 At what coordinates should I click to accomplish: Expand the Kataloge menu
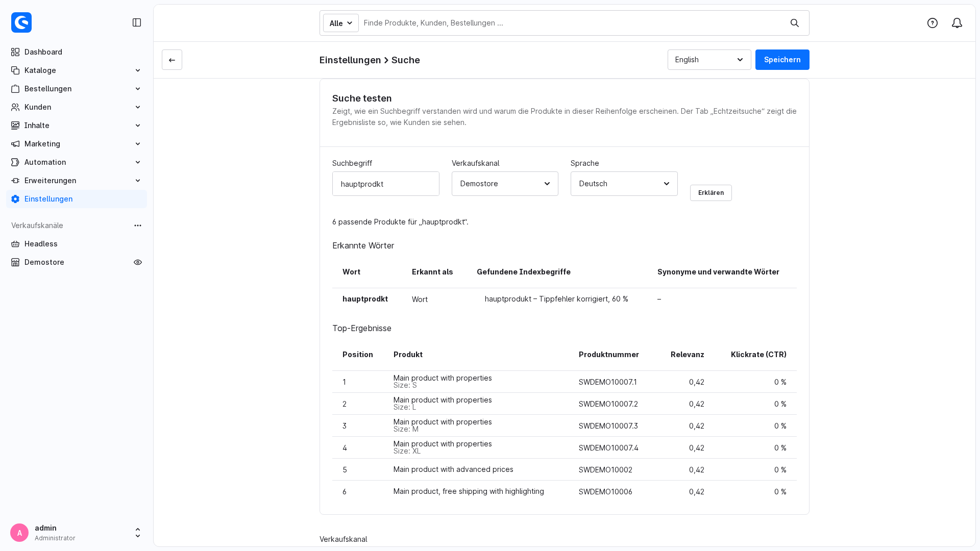click(x=77, y=70)
